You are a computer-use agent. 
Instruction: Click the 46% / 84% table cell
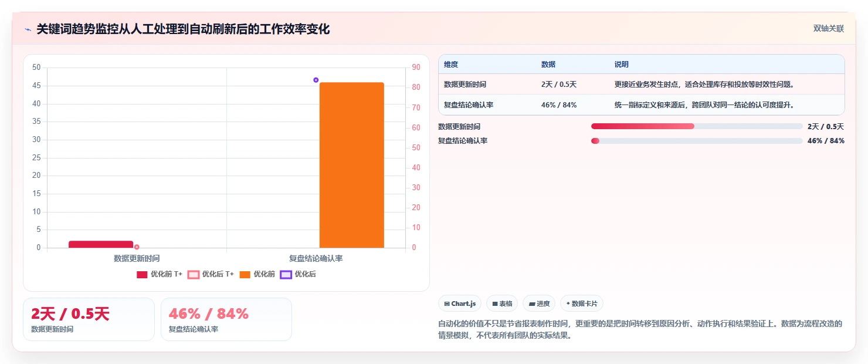(559, 105)
